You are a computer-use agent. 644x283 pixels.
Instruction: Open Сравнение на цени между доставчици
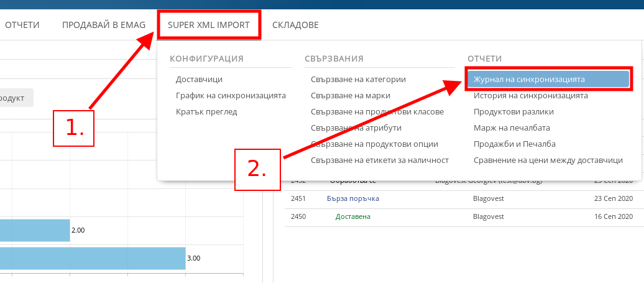[x=548, y=160]
